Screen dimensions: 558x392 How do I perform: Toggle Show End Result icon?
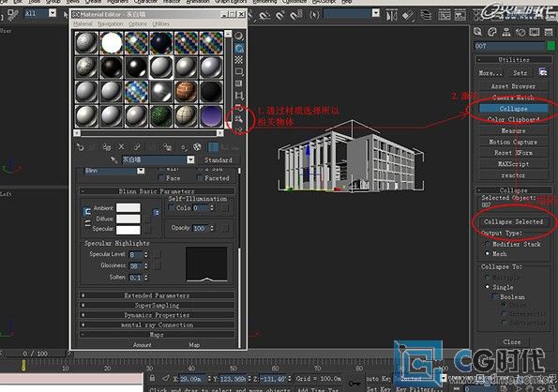pyautogui.click(x=213, y=147)
